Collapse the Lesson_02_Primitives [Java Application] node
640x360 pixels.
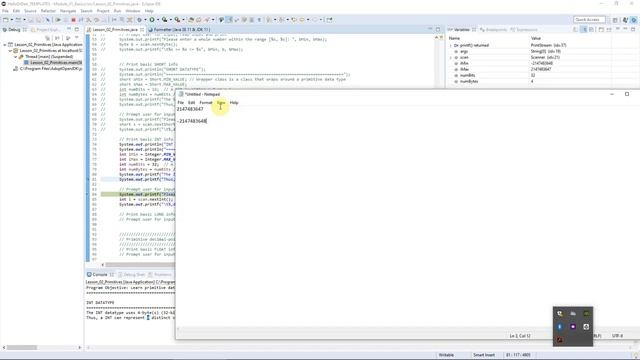(5, 44)
